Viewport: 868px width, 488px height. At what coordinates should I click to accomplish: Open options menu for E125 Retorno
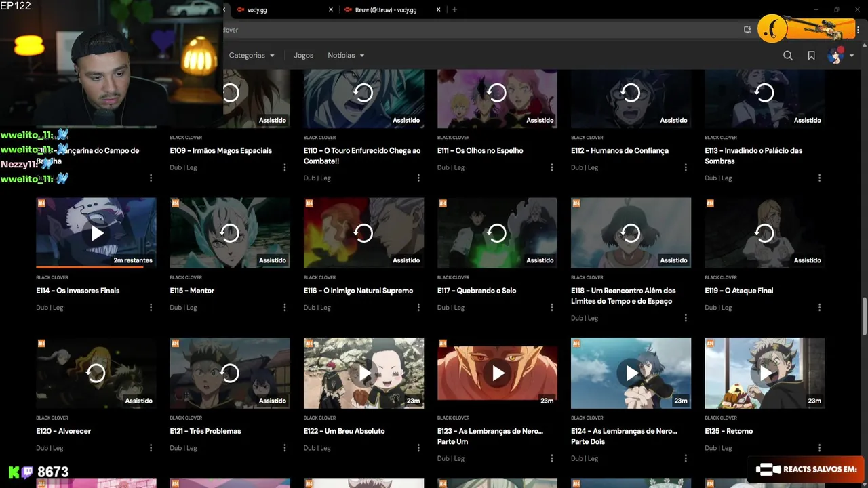819,448
